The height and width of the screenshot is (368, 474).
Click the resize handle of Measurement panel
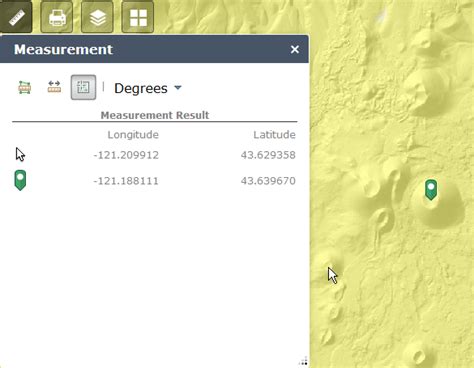(x=304, y=361)
